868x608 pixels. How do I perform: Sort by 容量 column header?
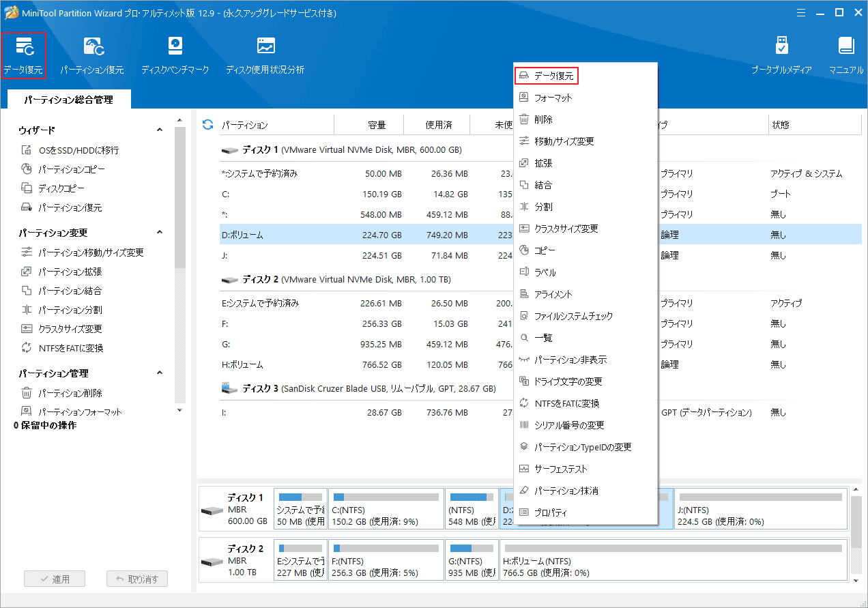369,125
